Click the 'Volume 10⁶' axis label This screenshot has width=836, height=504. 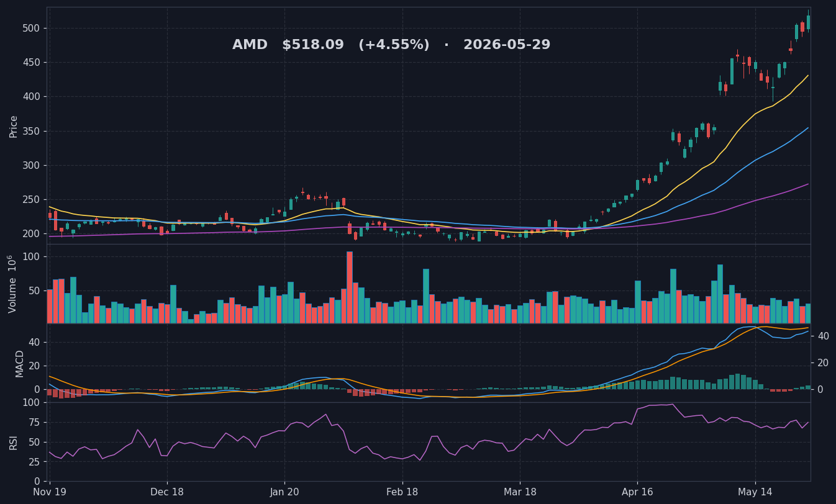point(12,284)
